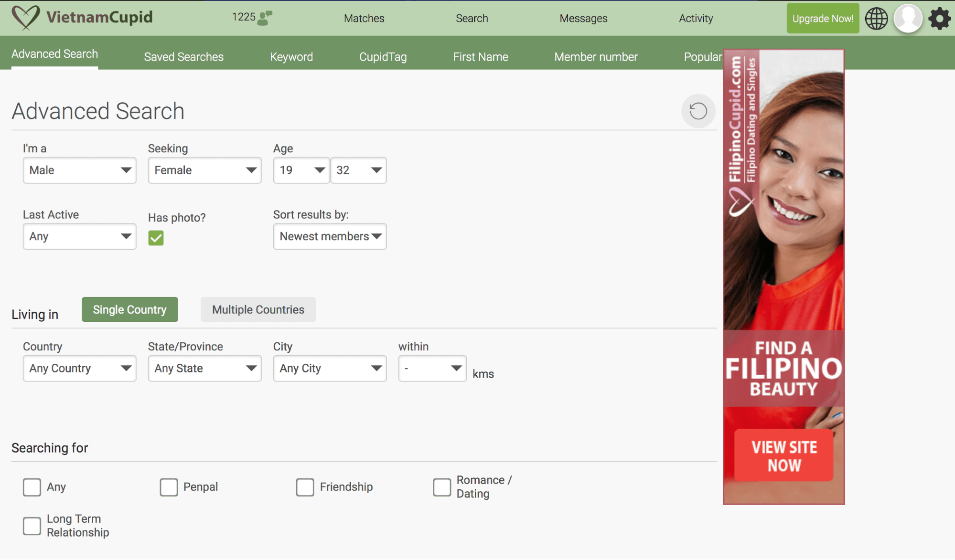Image resolution: width=955 pixels, height=560 pixels.
Task: Open the globe/language selector icon
Action: 877,18
